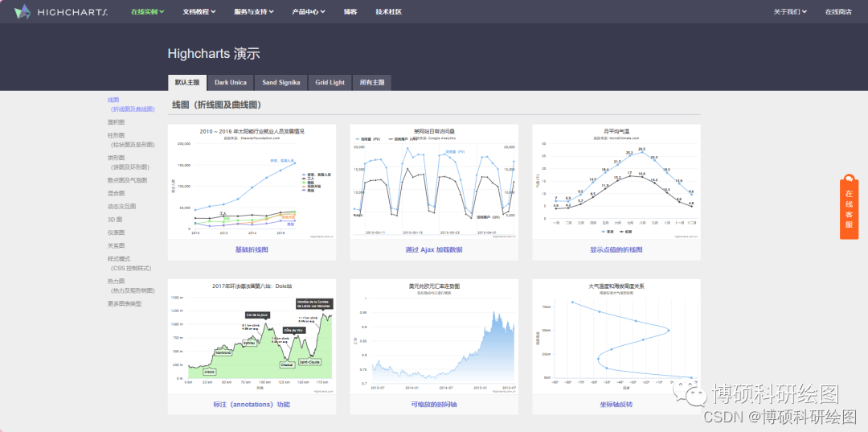Open the 标注（annotations）功能 demo link
The height and width of the screenshot is (432, 868).
click(252, 405)
